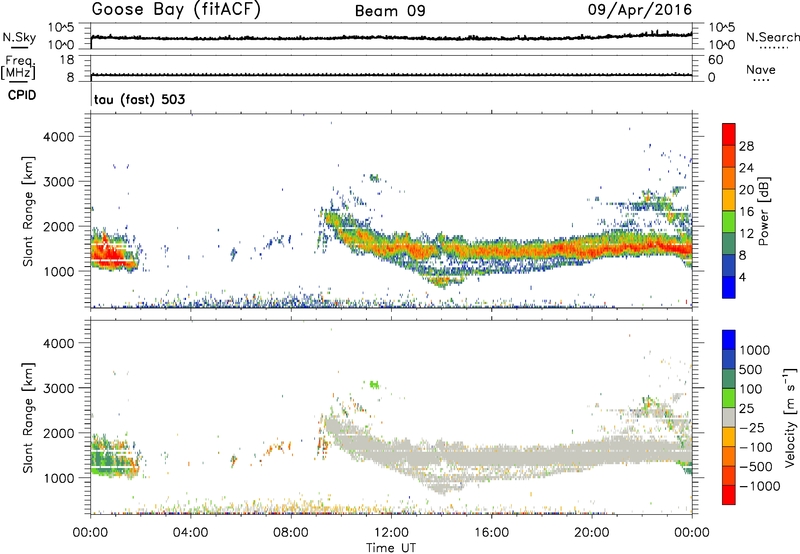
Task: Click the 24 tick on power colorbar
Action: [x=746, y=168]
